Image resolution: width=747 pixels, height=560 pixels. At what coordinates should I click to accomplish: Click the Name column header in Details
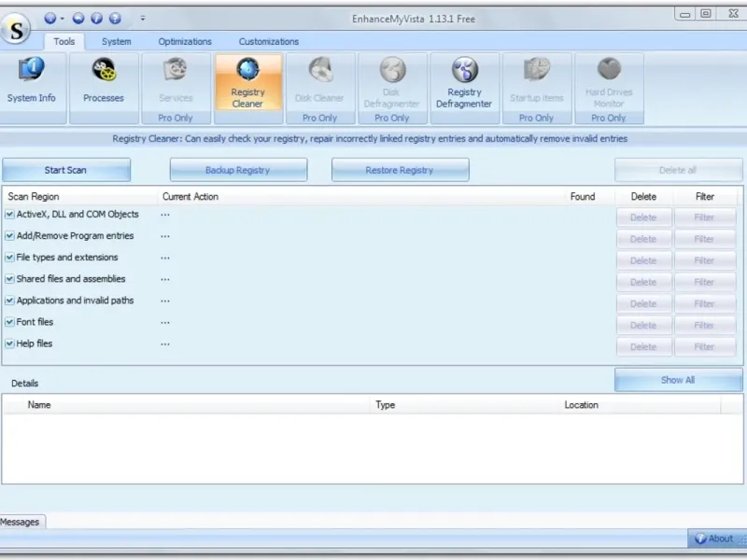39,405
